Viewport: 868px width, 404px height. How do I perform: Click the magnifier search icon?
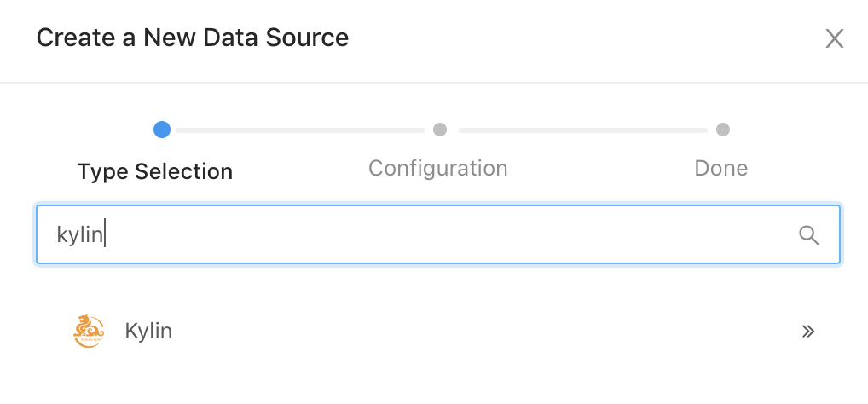[x=808, y=234]
